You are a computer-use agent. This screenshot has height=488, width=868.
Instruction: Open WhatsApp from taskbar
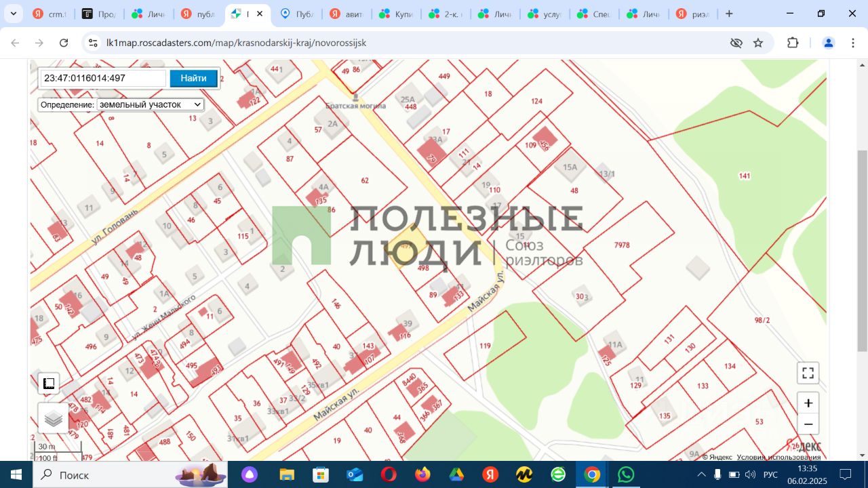626,474
